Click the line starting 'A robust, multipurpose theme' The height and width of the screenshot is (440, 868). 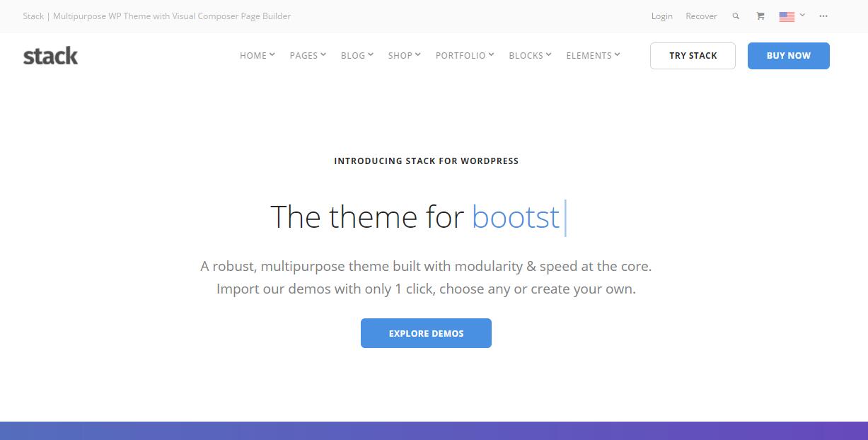pos(426,267)
